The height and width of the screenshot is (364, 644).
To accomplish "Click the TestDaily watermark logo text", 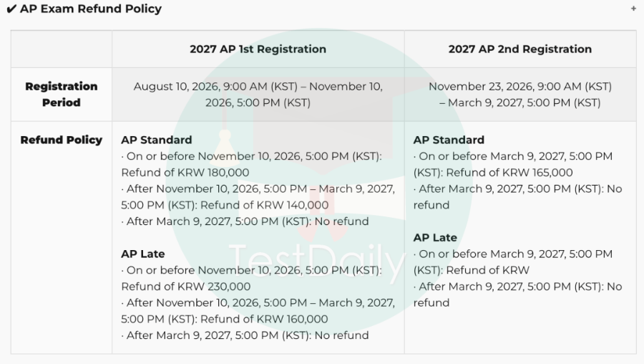I will tap(317, 261).
